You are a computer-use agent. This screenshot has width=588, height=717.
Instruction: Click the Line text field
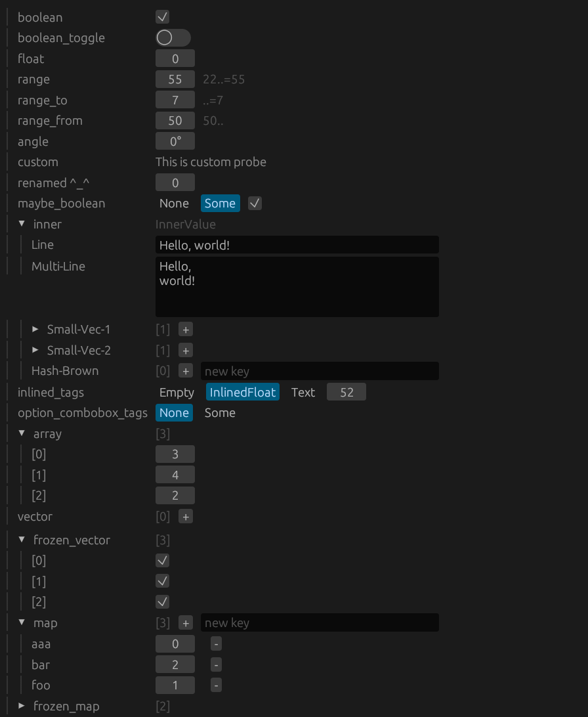point(297,245)
